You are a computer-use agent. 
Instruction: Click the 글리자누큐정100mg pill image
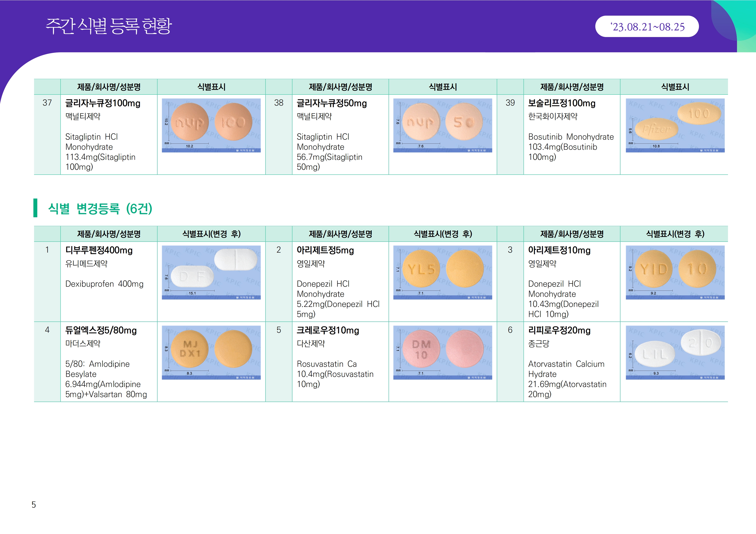211,125
